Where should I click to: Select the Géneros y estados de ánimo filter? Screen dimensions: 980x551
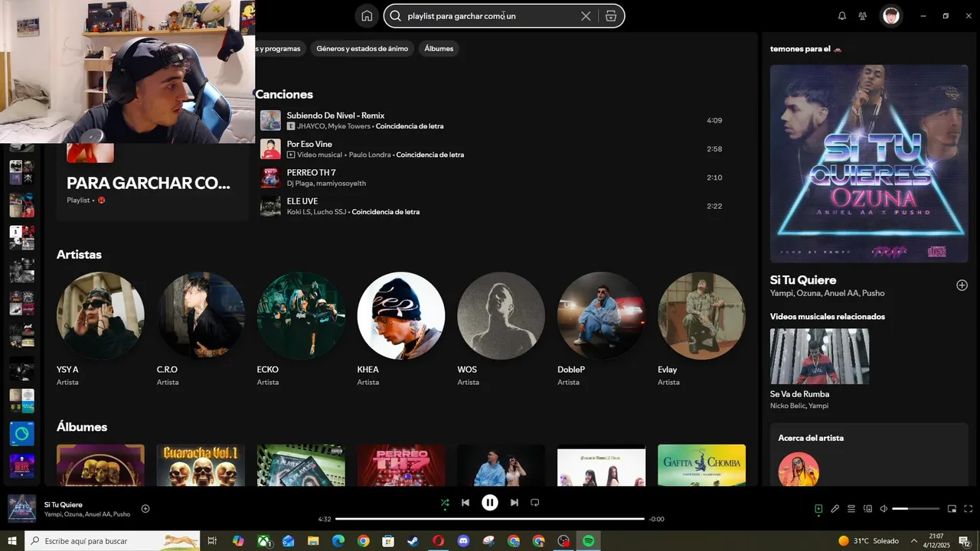click(x=362, y=48)
